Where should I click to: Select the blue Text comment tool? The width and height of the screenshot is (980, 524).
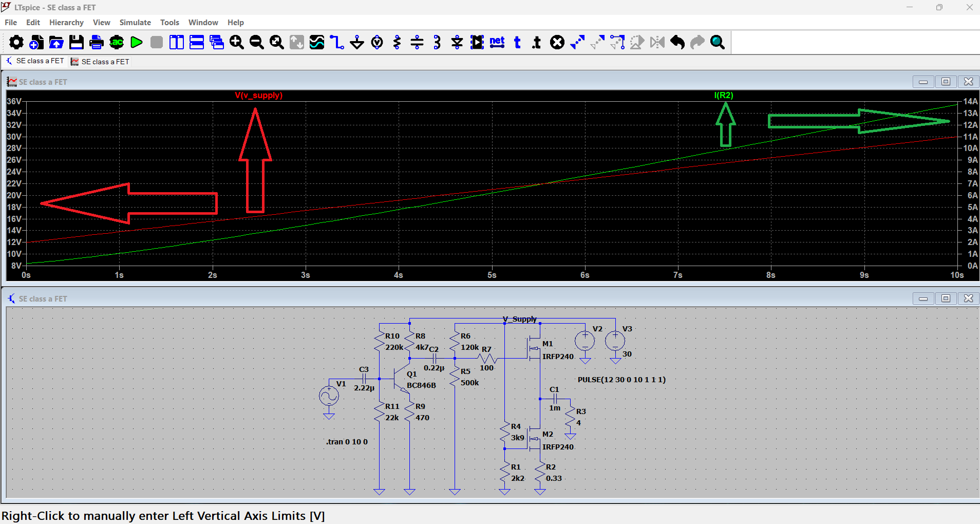click(517, 42)
